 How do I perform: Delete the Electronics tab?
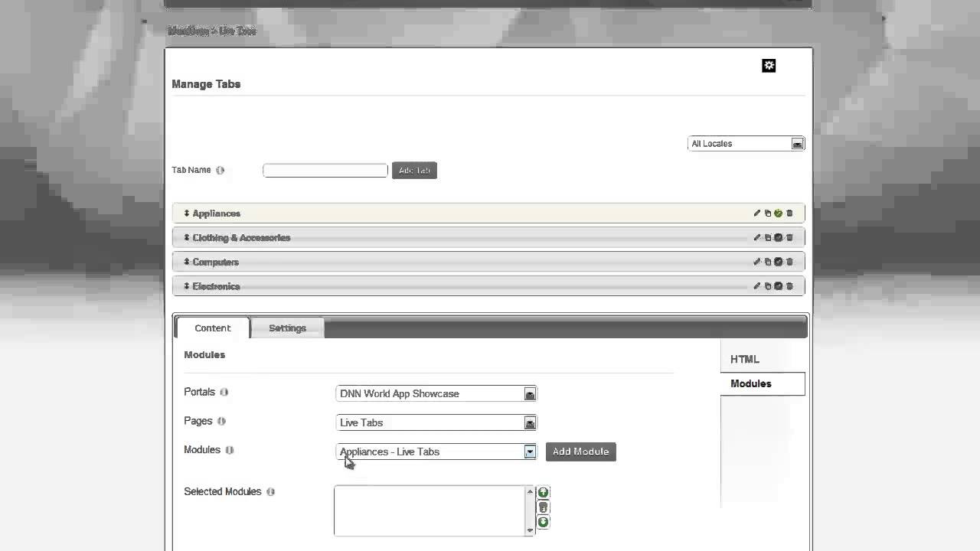coord(789,286)
